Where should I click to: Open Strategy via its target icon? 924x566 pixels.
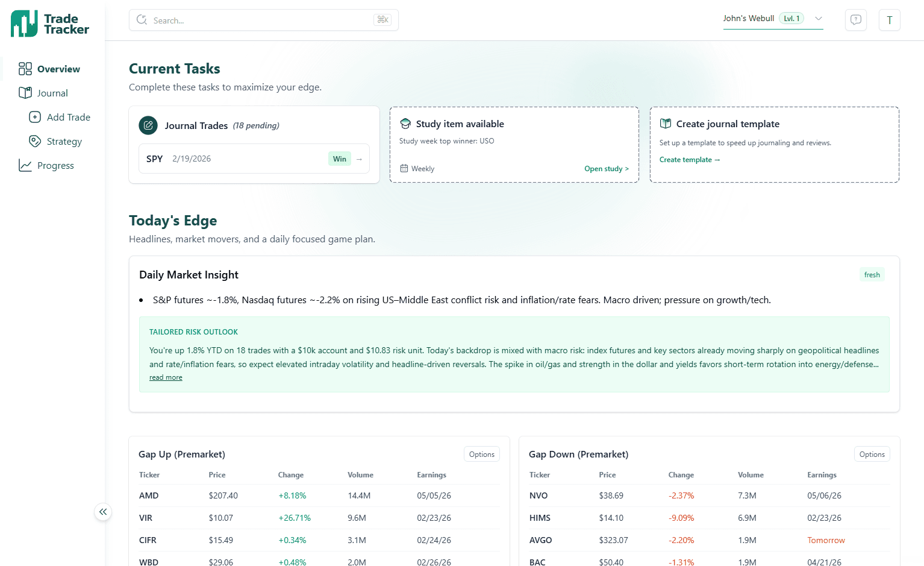point(36,141)
